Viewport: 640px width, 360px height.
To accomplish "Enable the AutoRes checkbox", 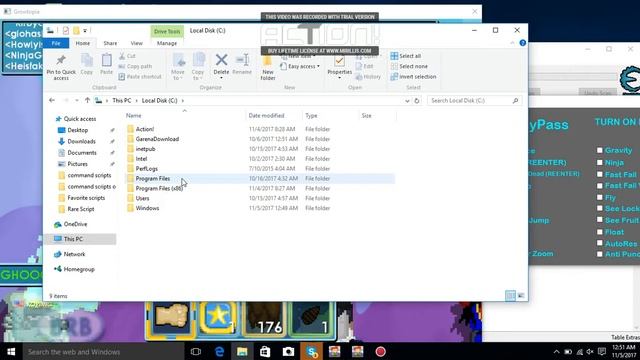I will tap(600, 243).
